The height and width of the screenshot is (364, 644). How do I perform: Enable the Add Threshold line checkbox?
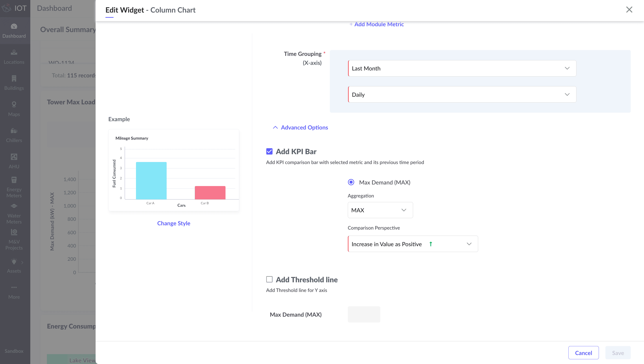tap(269, 279)
